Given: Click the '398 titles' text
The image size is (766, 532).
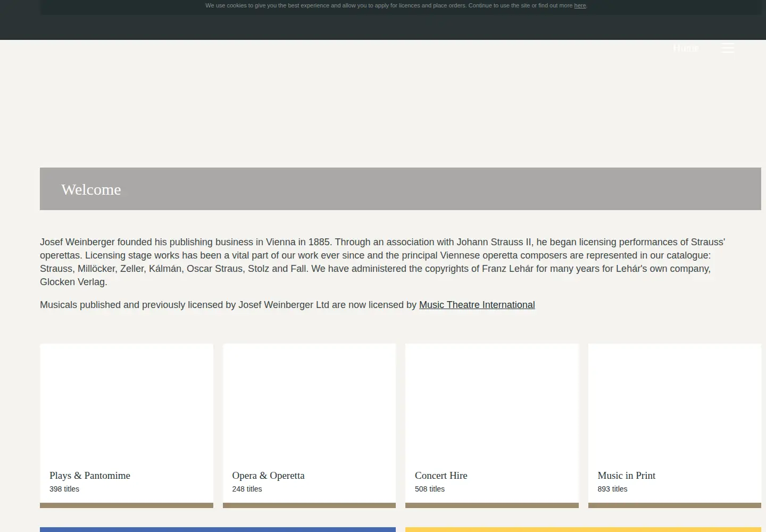Looking at the screenshot, I should 64,489.
